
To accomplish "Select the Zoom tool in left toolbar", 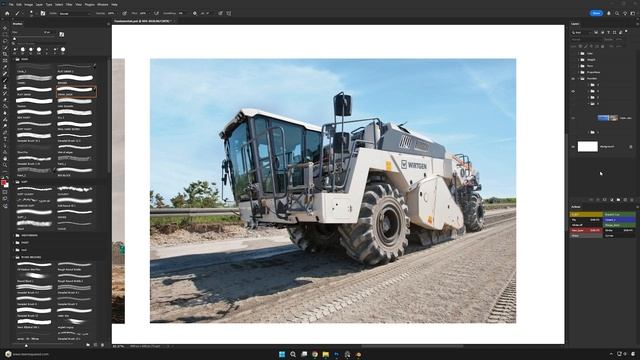I will [5, 165].
